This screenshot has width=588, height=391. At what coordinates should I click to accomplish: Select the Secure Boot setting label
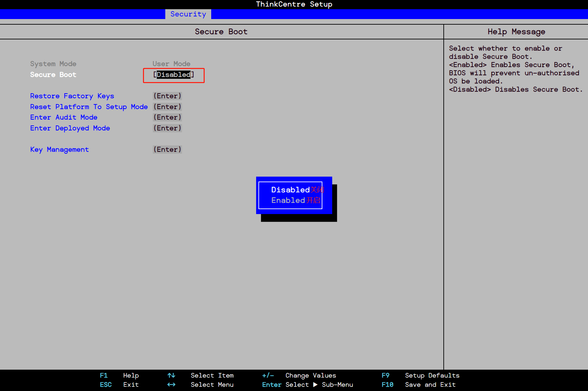53,75
